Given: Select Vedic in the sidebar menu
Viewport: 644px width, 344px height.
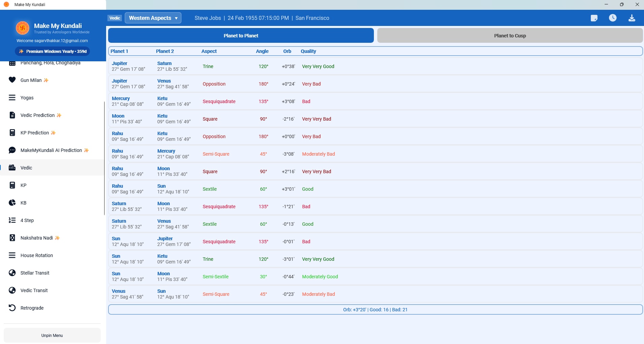Looking at the screenshot, I should pyautogui.click(x=52, y=168).
